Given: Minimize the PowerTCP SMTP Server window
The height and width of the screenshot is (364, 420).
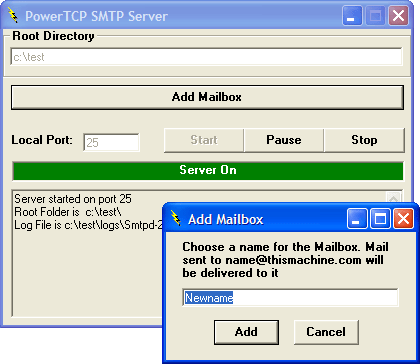Looking at the screenshot, I should (352, 15).
